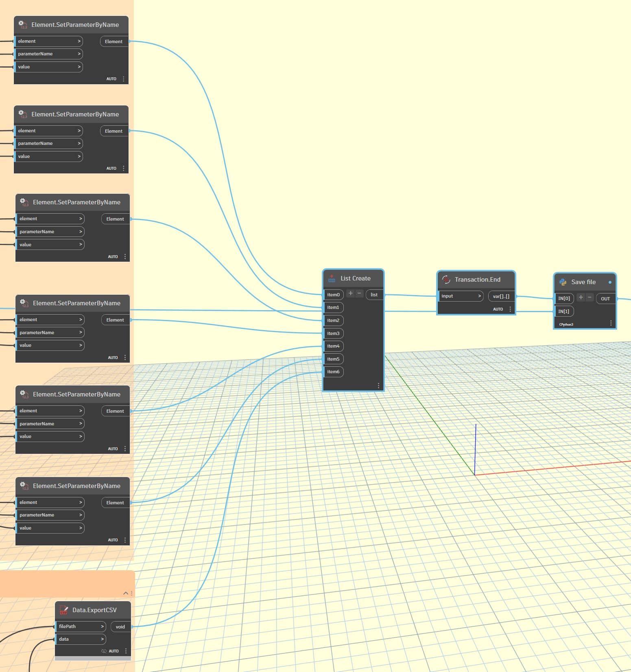Image resolution: width=631 pixels, height=672 pixels.
Task: Select the item3 port on List Create
Action: tap(334, 333)
